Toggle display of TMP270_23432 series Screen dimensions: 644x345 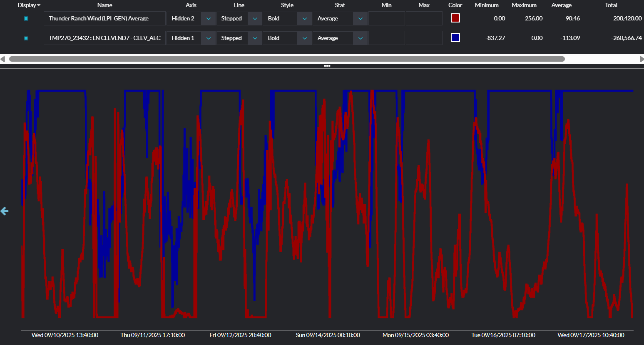coord(26,38)
